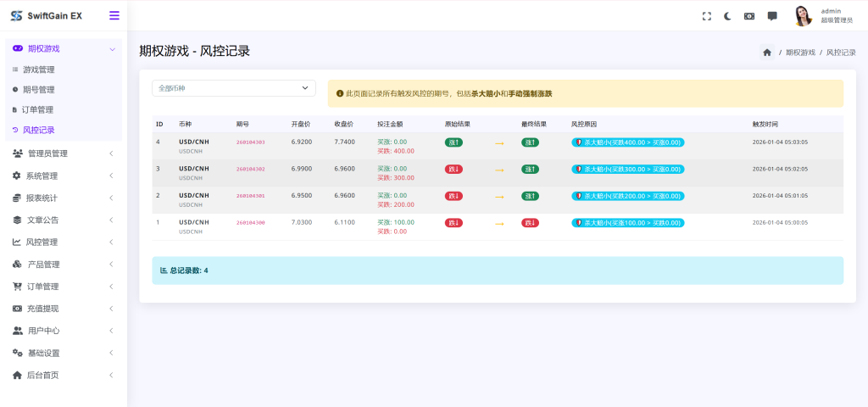The height and width of the screenshot is (407, 868).
Task: Collapse the 期权游戏 menu chevron
Action: (113, 49)
